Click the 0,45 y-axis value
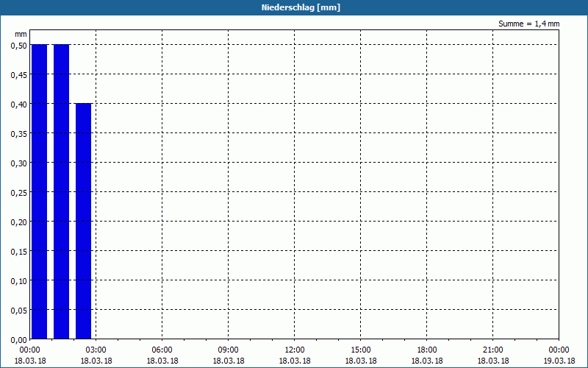 pos(19,75)
